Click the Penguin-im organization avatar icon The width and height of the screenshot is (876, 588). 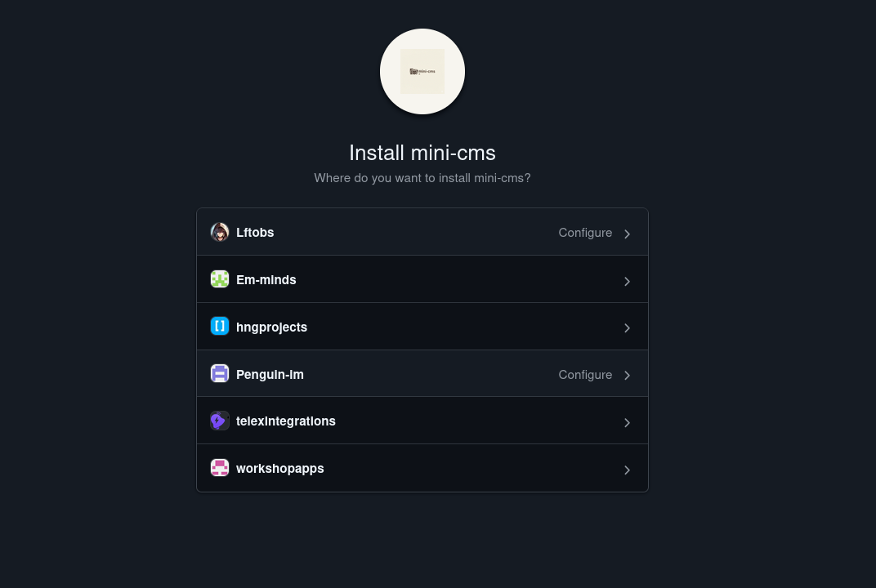pos(220,373)
